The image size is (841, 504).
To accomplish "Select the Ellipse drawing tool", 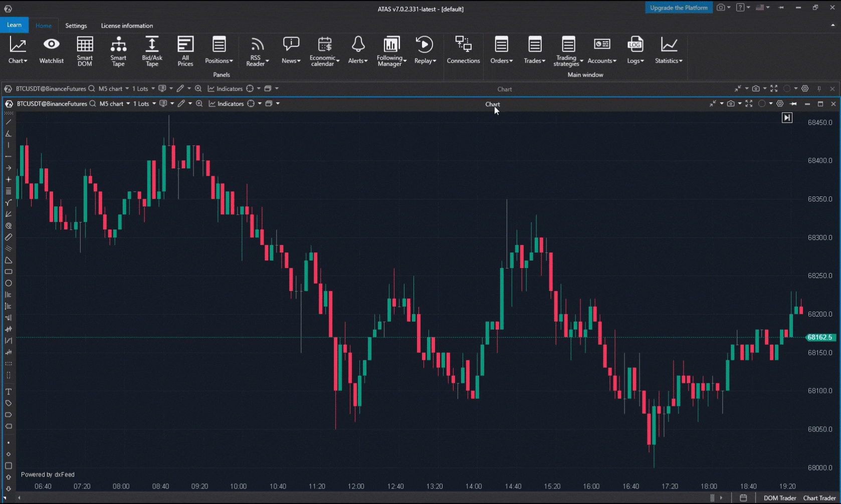I will (x=9, y=283).
